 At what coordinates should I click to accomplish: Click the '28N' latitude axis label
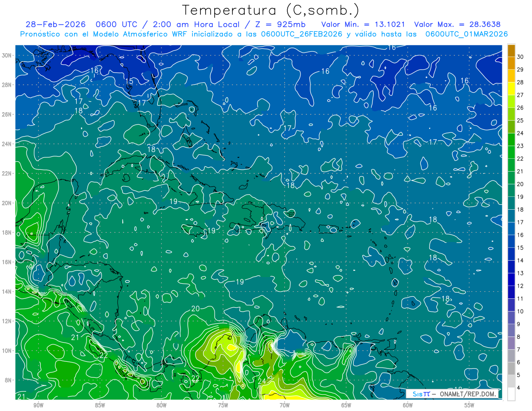pyautogui.click(x=7, y=85)
